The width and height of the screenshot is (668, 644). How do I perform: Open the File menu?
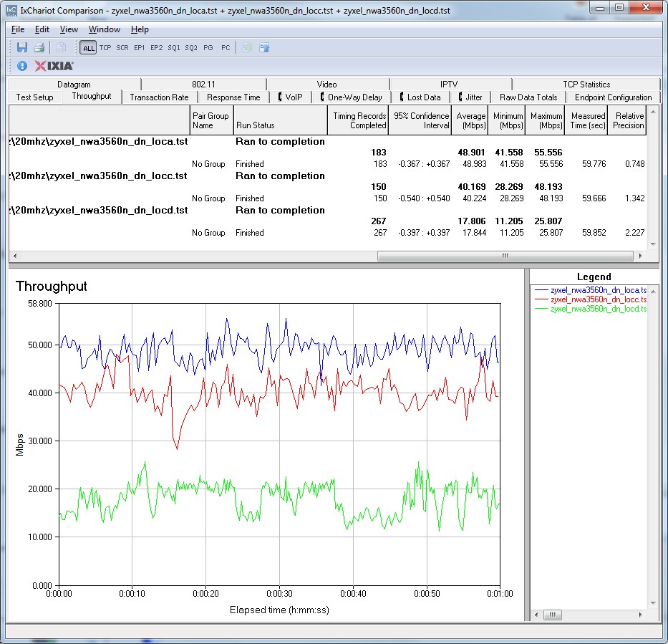18,29
